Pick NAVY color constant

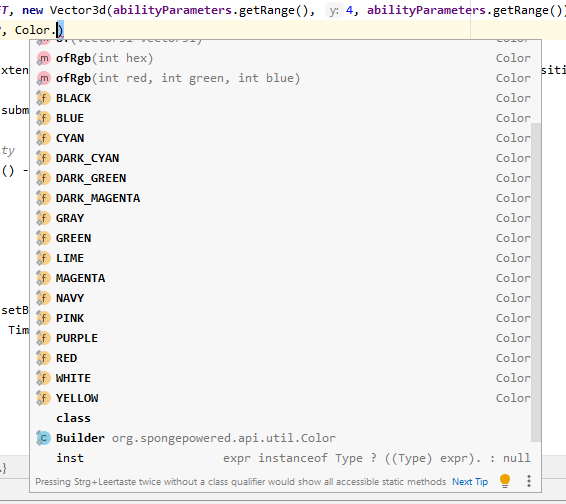283,298
